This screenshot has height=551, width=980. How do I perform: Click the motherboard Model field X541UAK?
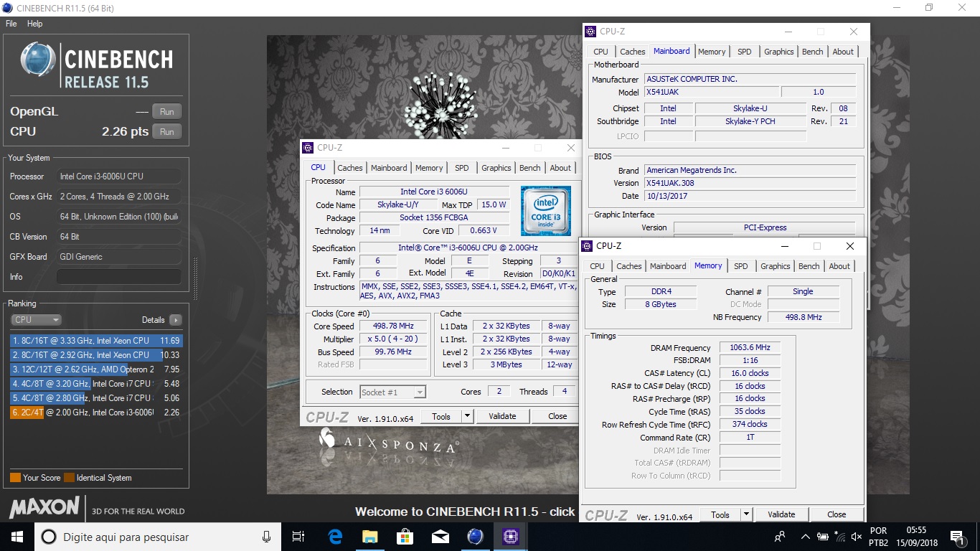[711, 92]
